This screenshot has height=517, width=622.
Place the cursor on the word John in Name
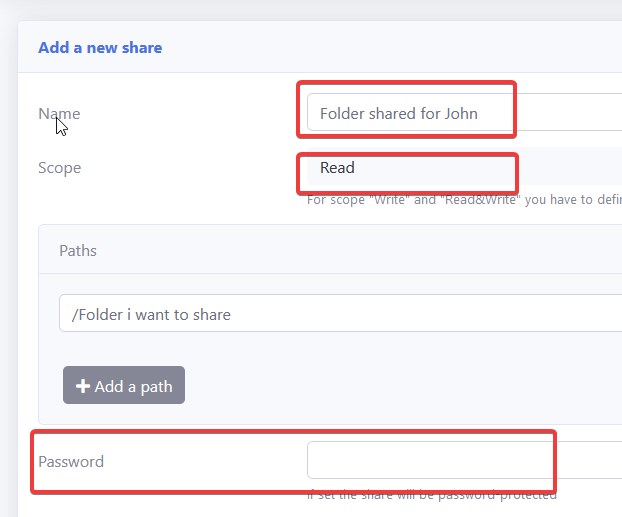pos(461,113)
